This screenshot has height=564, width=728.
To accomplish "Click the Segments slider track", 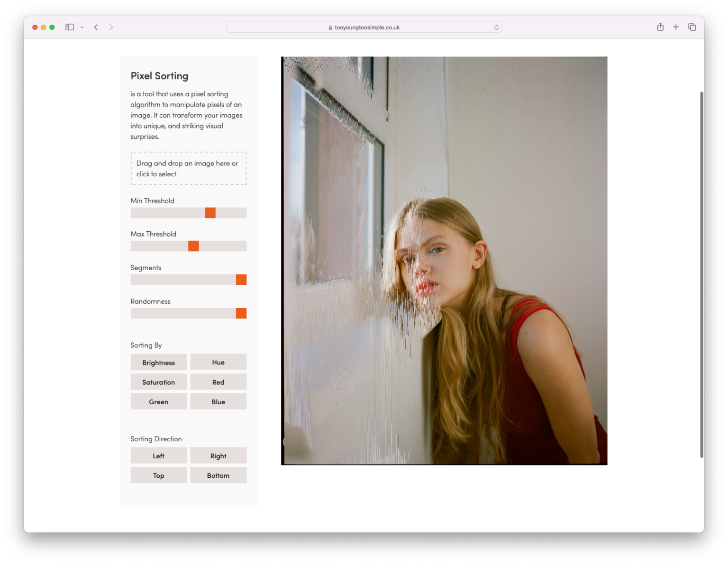I will tap(189, 280).
